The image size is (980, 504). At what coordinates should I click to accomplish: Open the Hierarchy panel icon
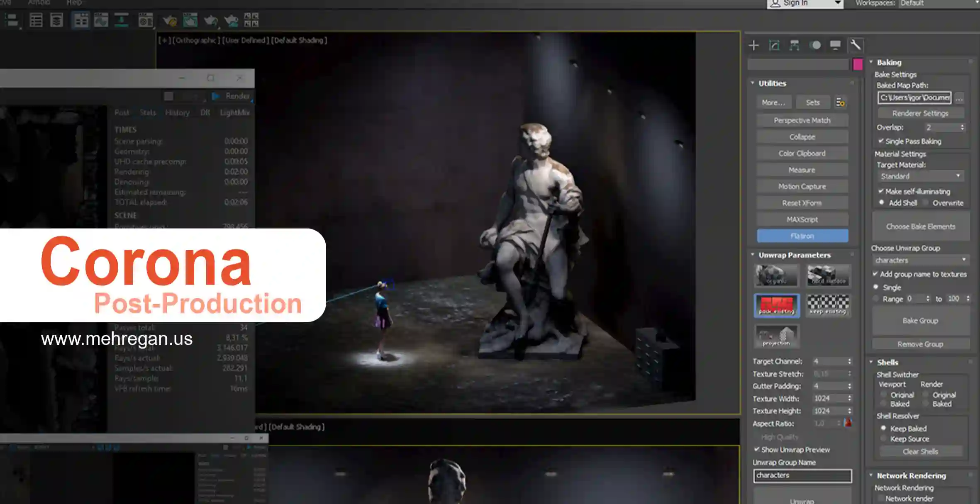[794, 45]
